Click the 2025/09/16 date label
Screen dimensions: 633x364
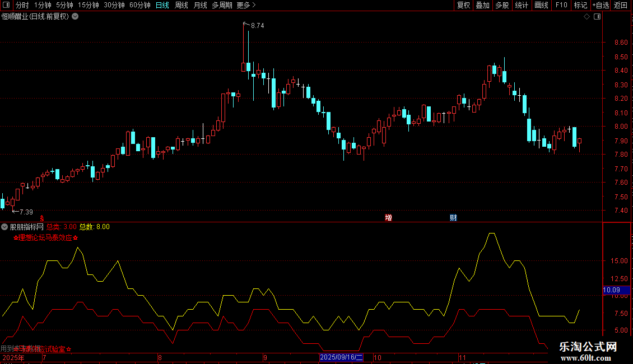point(342,357)
